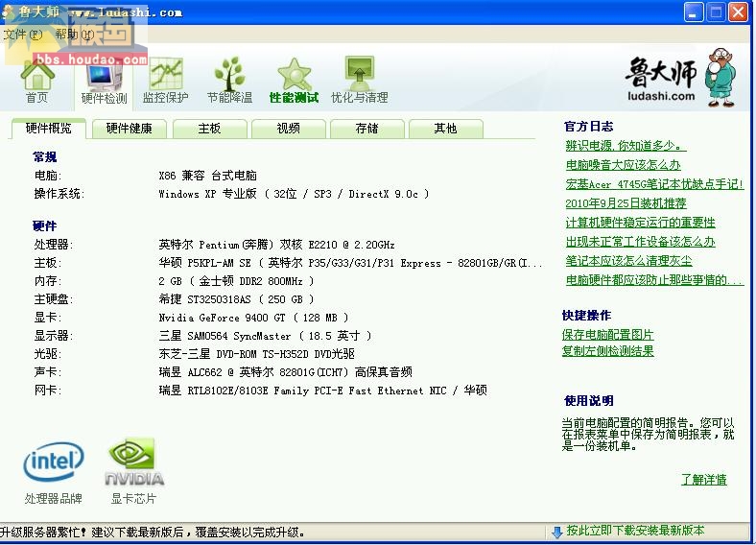Open link 笔记本应该怎么清理灰尘
The width and height of the screenshot is (756, 545).
[628, 261]
